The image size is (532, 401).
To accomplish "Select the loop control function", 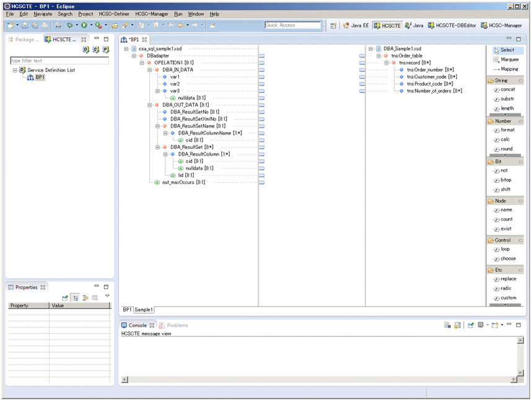I will [504, 249].
